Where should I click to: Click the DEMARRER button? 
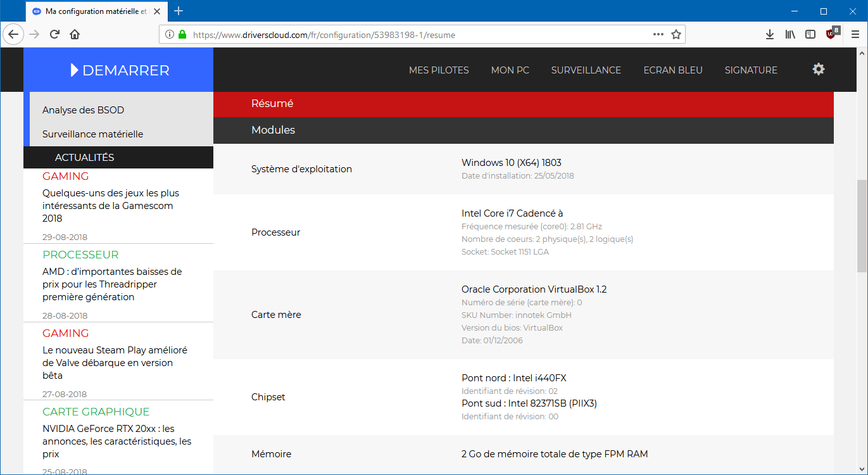point(118,70)
